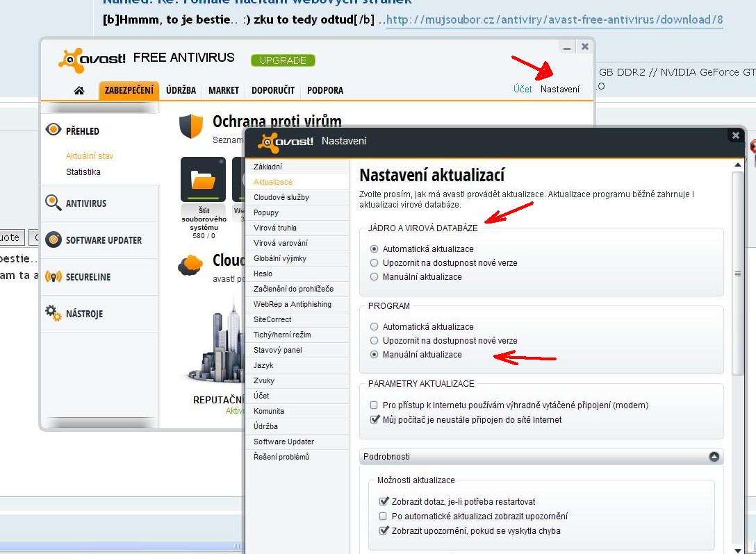Open Virová truhla settings category
The width and height of the screenshot is (756, 554).
297,228
